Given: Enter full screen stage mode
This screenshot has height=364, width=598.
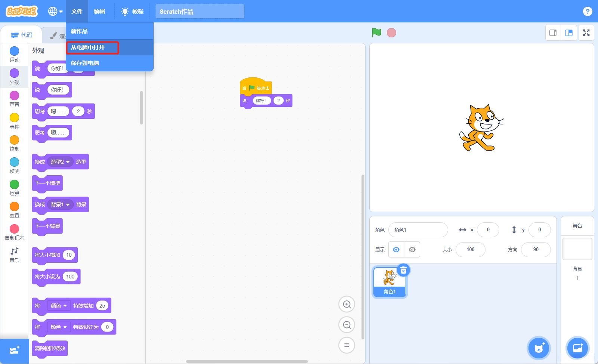Looking at the screenshot, I should click(586, 33).
